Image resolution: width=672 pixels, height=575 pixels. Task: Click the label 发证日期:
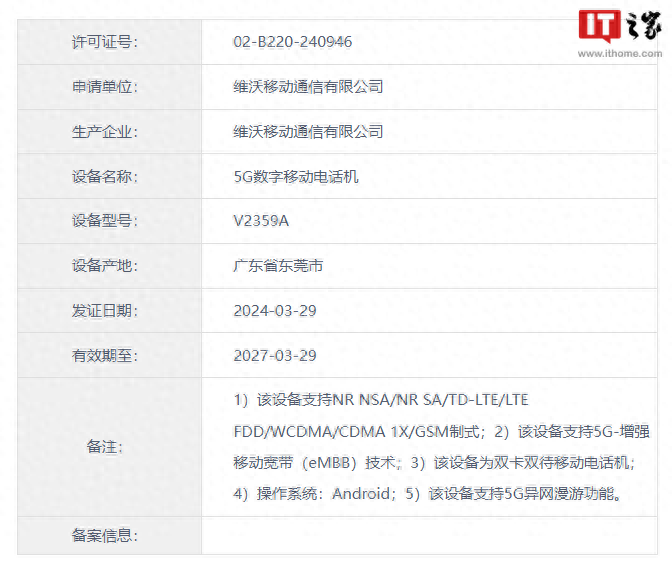click(x=105, y=311)
